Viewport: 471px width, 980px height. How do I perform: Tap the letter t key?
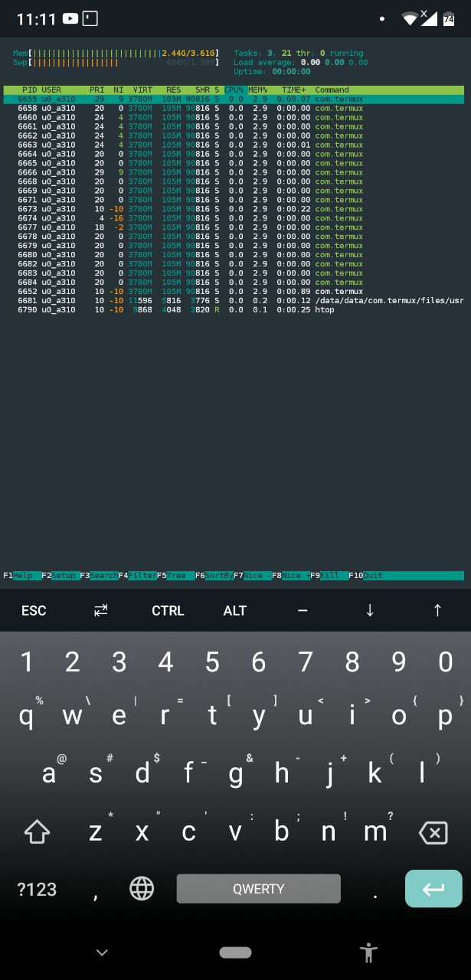click(212, 717)
